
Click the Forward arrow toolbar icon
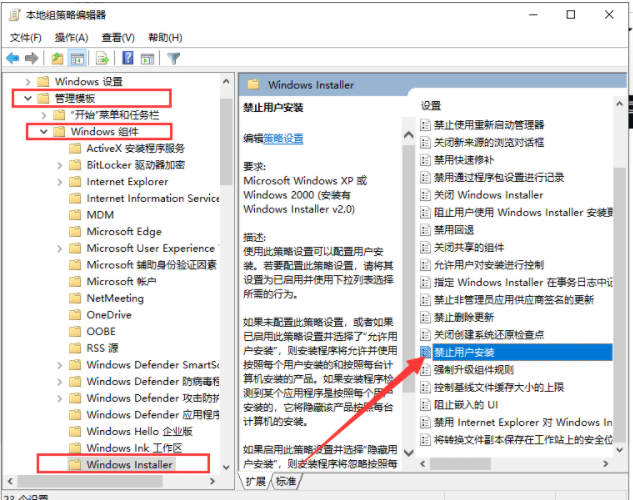coord(31,59)
